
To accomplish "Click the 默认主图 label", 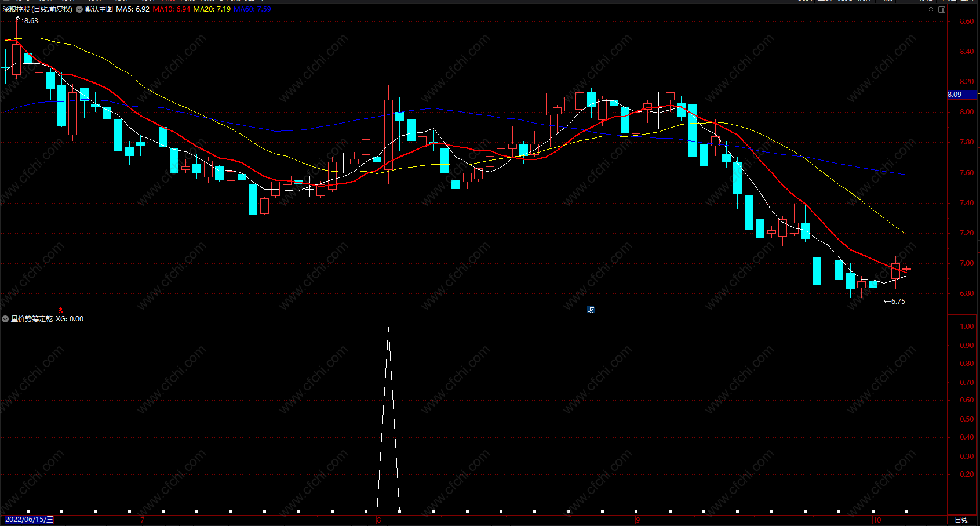I will pyautogui.click(x=99, y=9).
